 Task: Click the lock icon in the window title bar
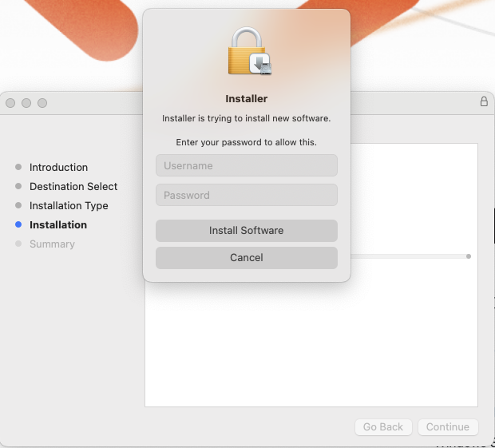click(484, 101)
